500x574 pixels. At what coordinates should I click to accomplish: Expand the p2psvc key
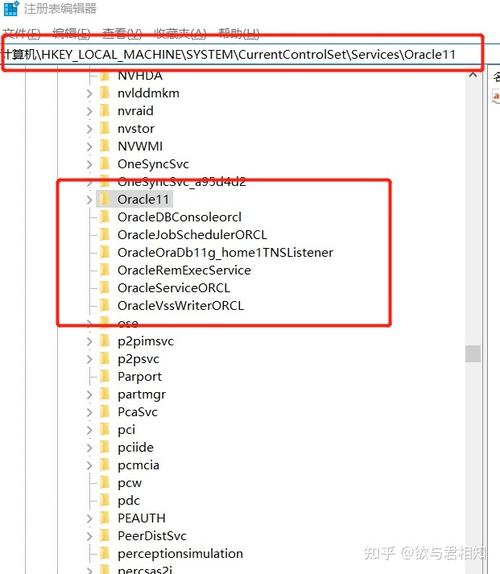tap(89, 359)
